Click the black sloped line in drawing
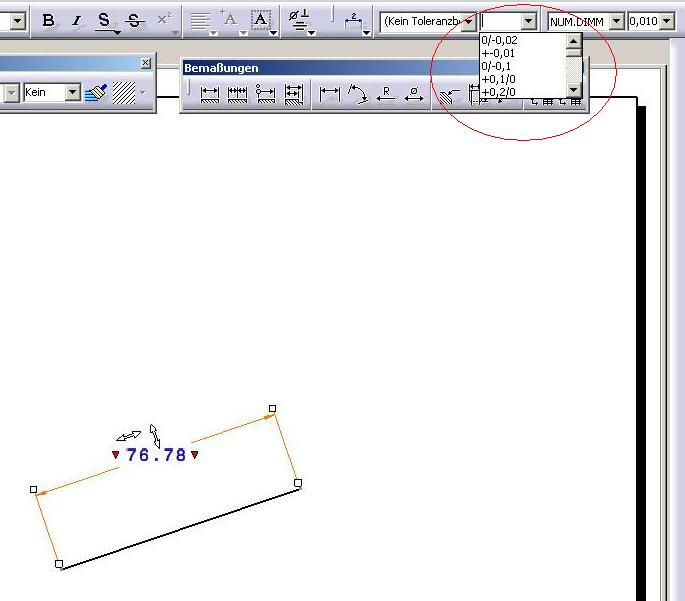685x601 pixels. [180, 529]
